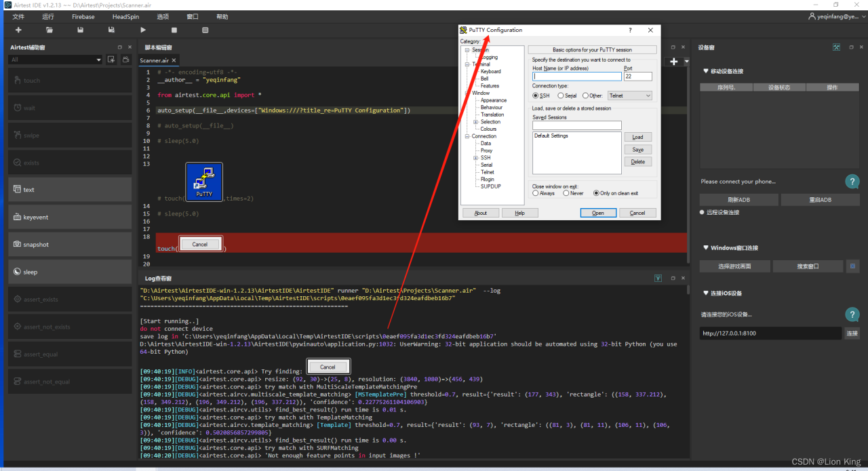Click the Port field showing 22

point(638,77)
